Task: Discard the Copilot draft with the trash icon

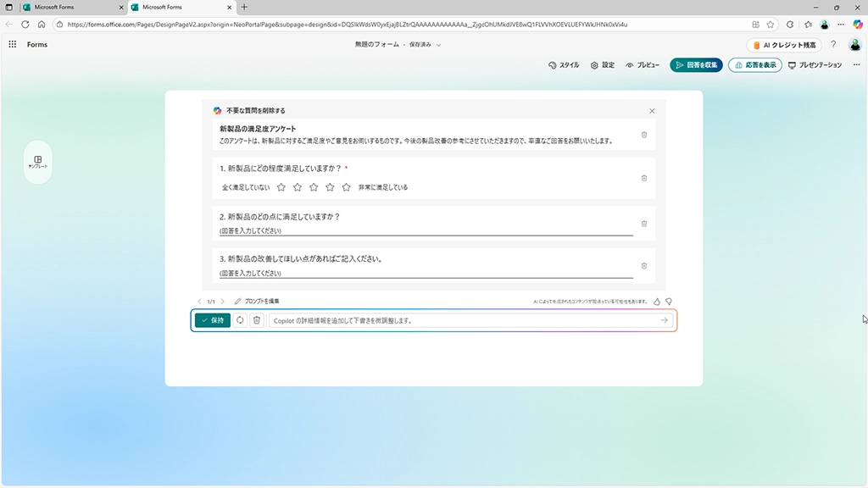Action: point(256,320)
